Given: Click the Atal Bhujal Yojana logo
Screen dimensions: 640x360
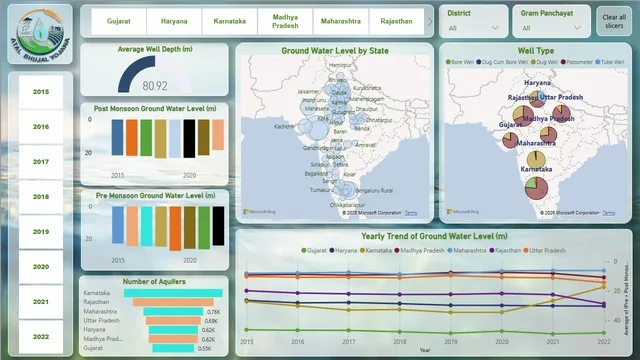Looking at the screenshot, I should (x=40, y=34).
